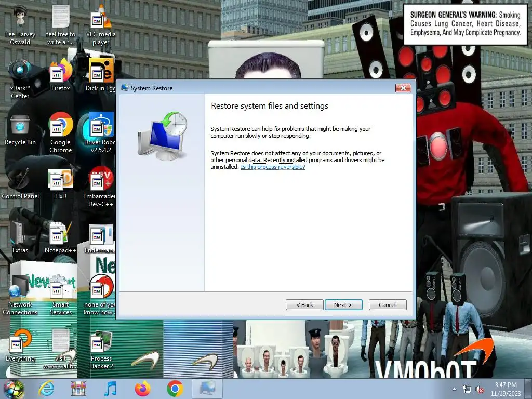Open Internet Explorer from the taskbar

point(46,389)
